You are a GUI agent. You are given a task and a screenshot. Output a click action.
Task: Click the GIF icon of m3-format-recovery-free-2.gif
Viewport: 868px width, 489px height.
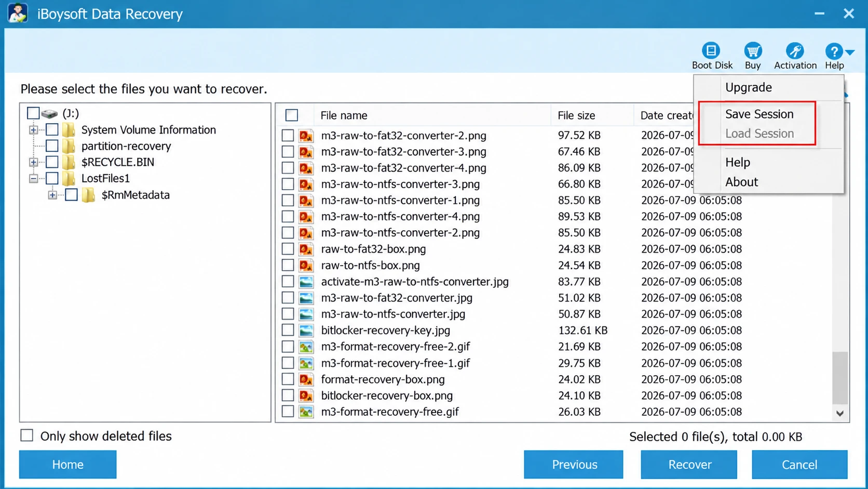(306, 347)
